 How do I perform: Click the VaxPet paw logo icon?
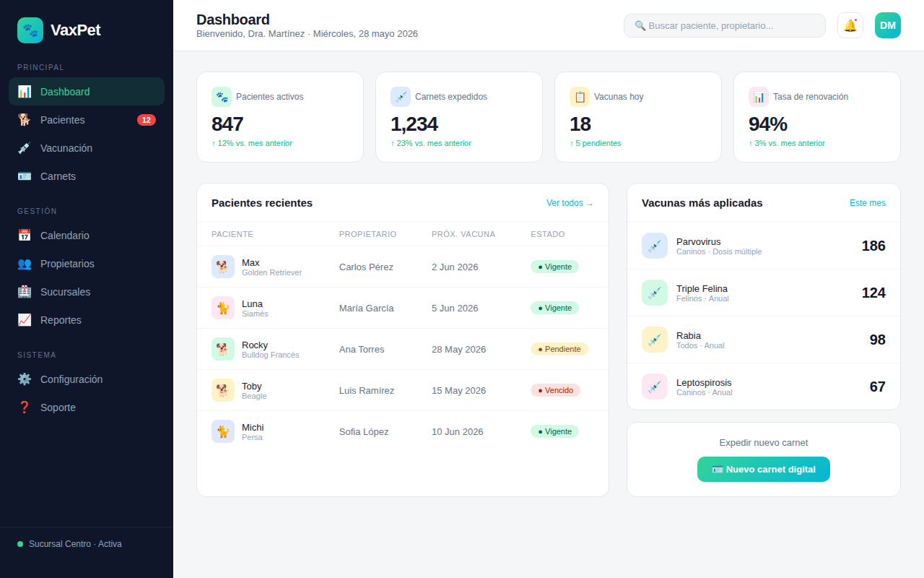click(30, 30)
